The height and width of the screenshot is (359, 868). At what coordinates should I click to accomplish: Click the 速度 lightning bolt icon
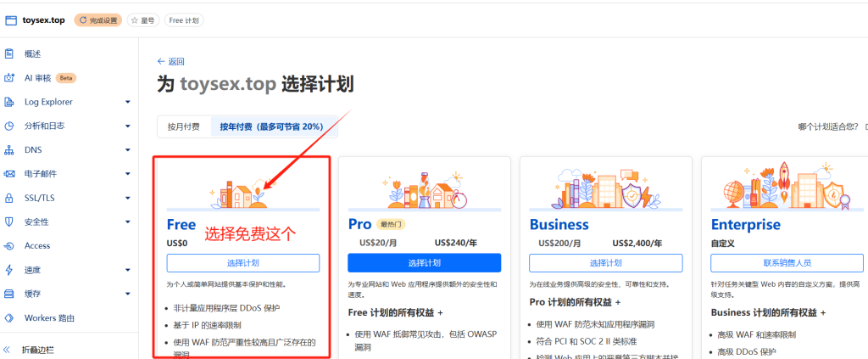8,270
